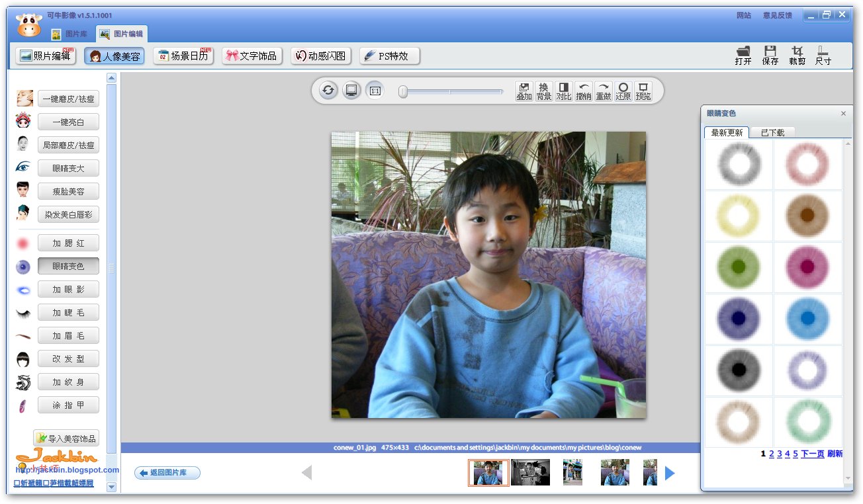Click the 预览 preview icon
Screen dimensions: 863x504
click(643, 91)
